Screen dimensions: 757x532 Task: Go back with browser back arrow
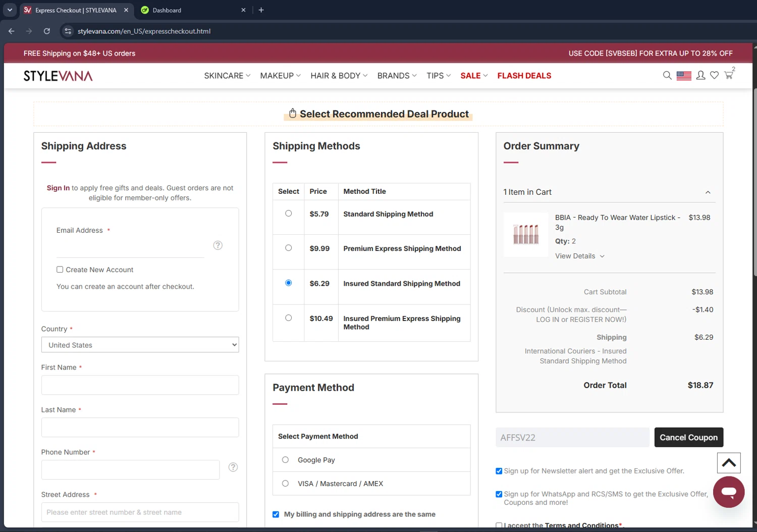[12, 31]
